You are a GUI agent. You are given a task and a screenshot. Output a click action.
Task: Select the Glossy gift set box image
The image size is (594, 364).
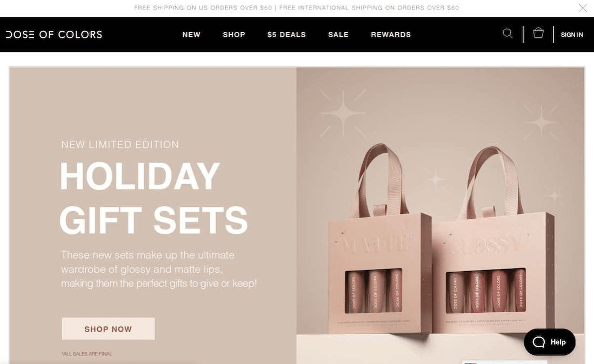tap(492, 240)
